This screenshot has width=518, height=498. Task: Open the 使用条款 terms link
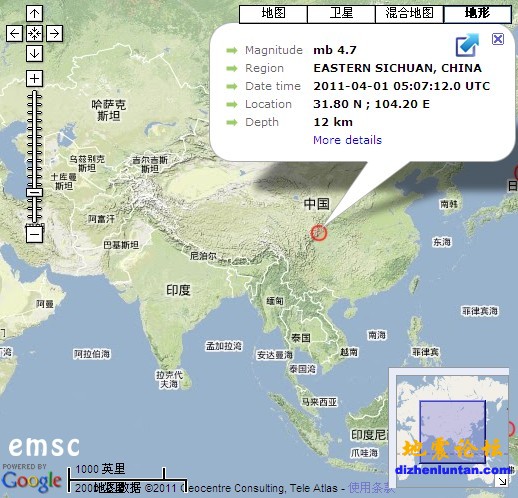(371, 488)
